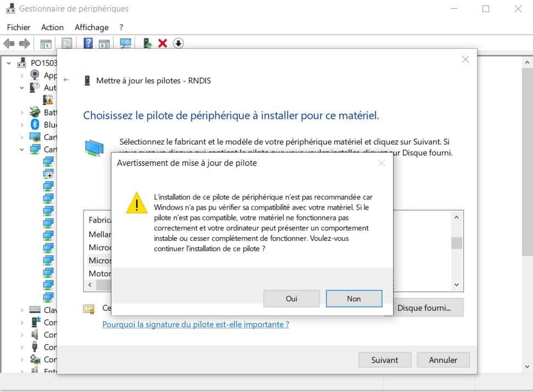
Task: Select the network adapter icon marked with down arrow
Action: (48, 173)
